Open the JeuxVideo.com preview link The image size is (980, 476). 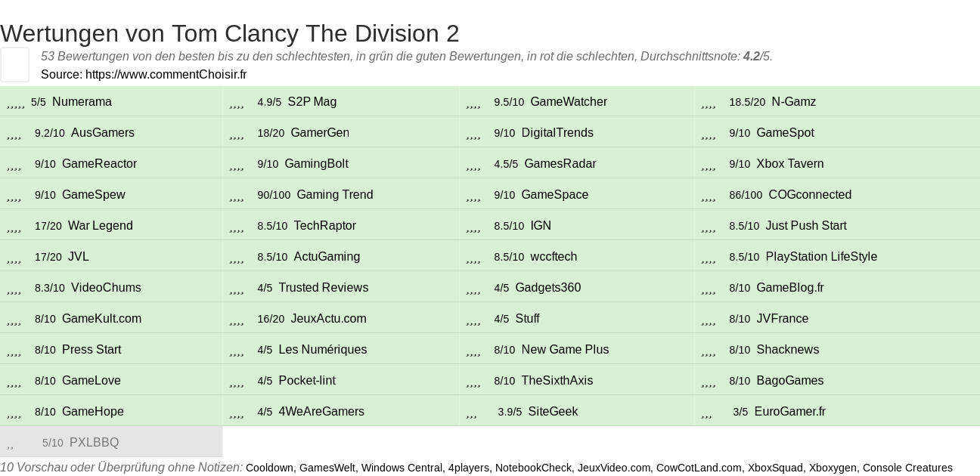pyautogui.click(x=614, y=468)
